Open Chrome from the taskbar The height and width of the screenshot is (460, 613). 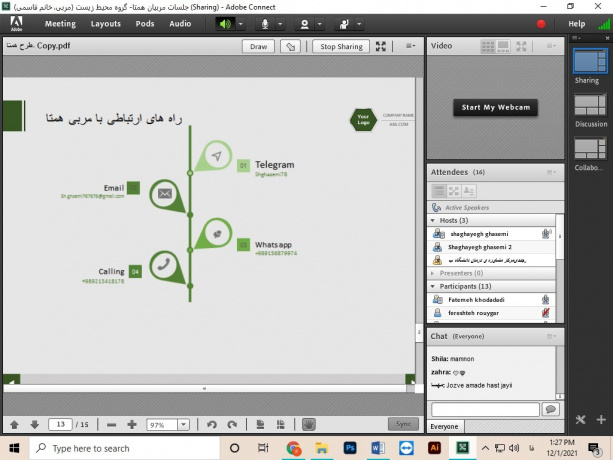(x=294, y=448)
